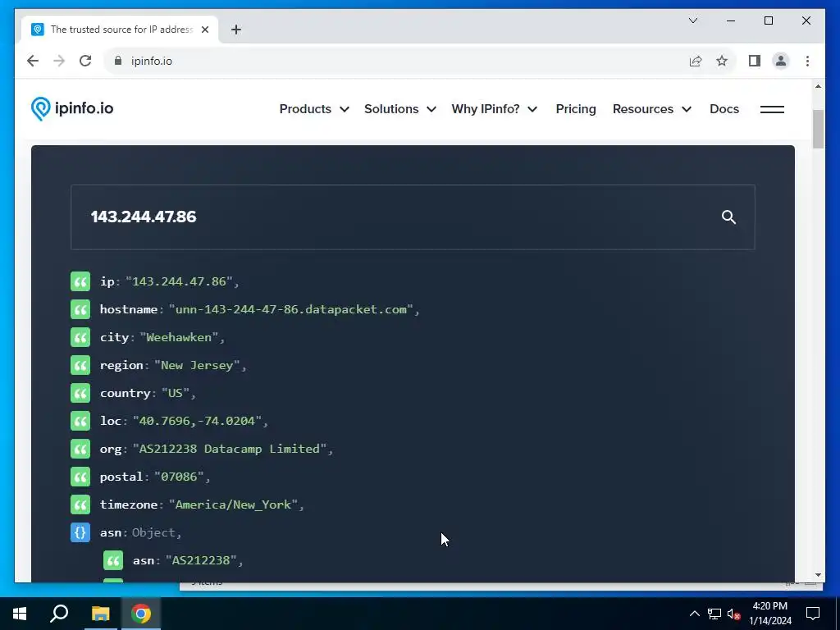This screenshot has height=630, width=840.
Task: Show hidden system tray icons
Action: tap(694, 614)
